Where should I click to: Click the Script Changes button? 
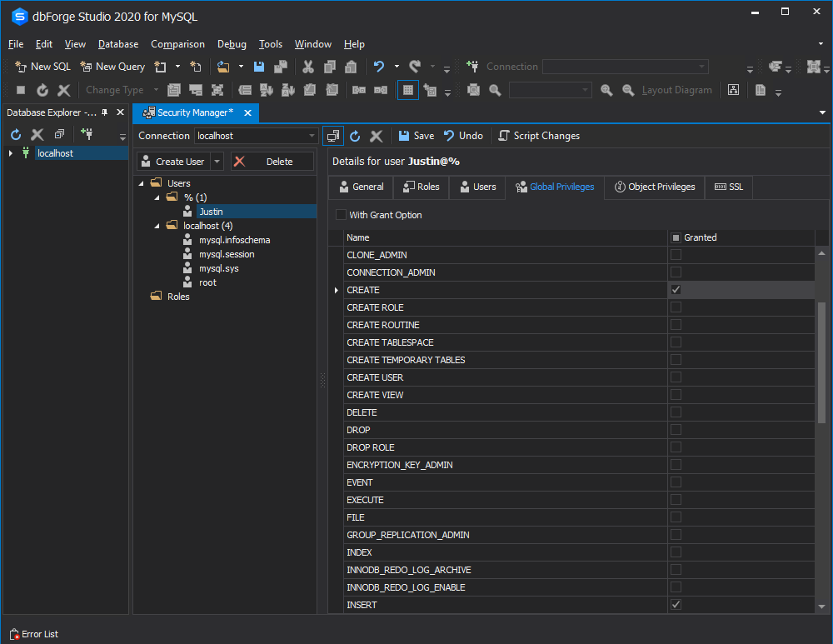[x=539, y=136]
